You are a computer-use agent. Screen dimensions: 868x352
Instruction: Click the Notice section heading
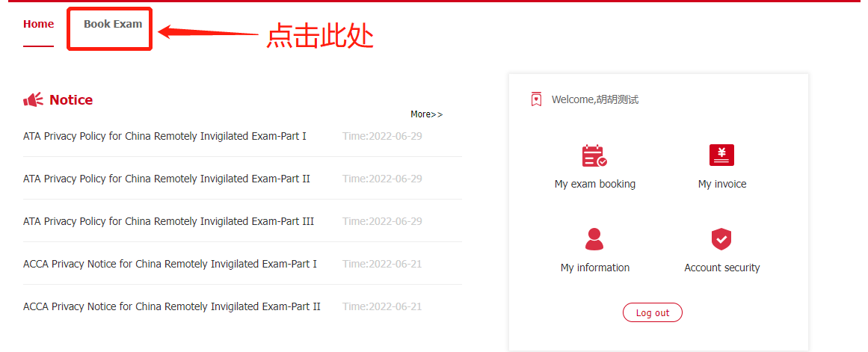point(71,100)
